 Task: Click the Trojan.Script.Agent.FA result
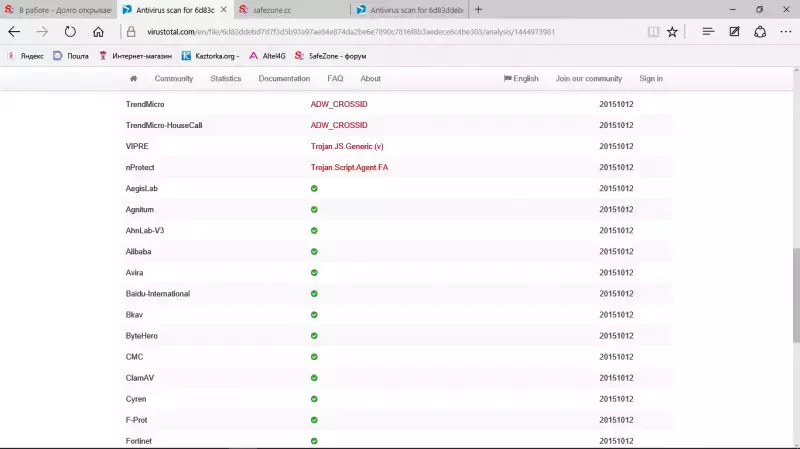(x=349, y=167)
